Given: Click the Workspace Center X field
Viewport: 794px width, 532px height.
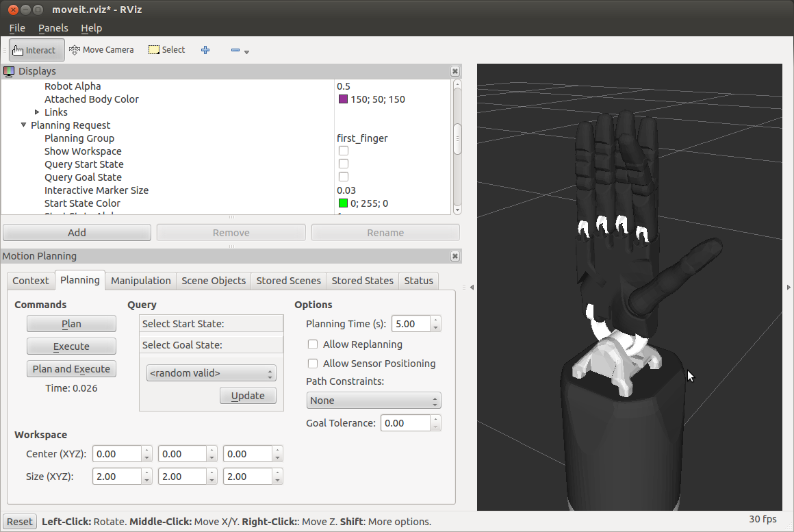Looking at the screenshot, I should click(x=117, y=454).
